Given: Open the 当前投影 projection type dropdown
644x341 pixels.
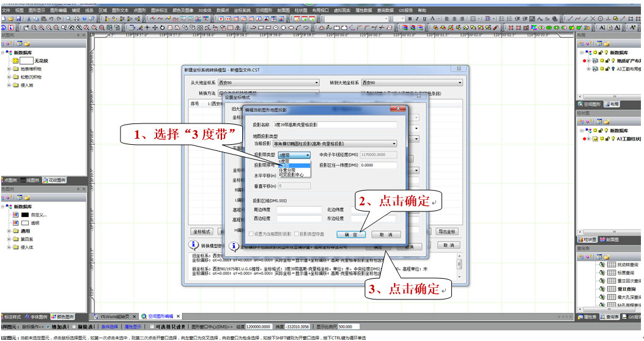Looking at the screenshot, I should point(335,144).
